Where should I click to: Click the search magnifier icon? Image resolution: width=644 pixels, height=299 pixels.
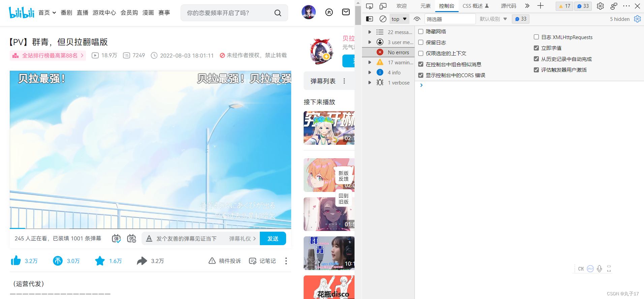click(278, 13)
